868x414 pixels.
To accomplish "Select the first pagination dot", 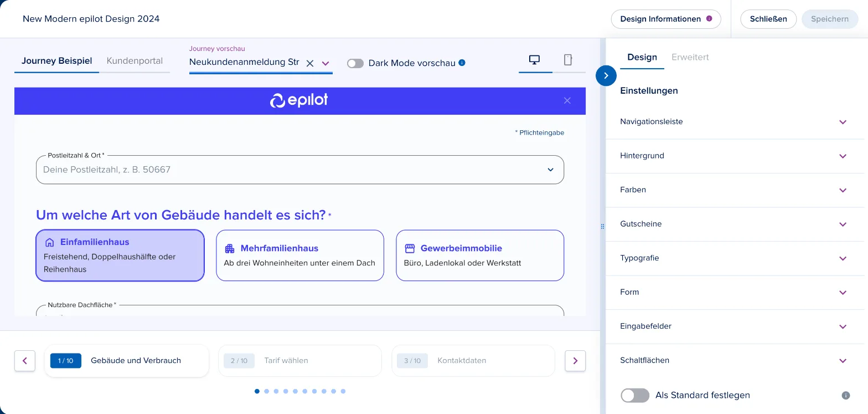I will (x=257, y=391).
